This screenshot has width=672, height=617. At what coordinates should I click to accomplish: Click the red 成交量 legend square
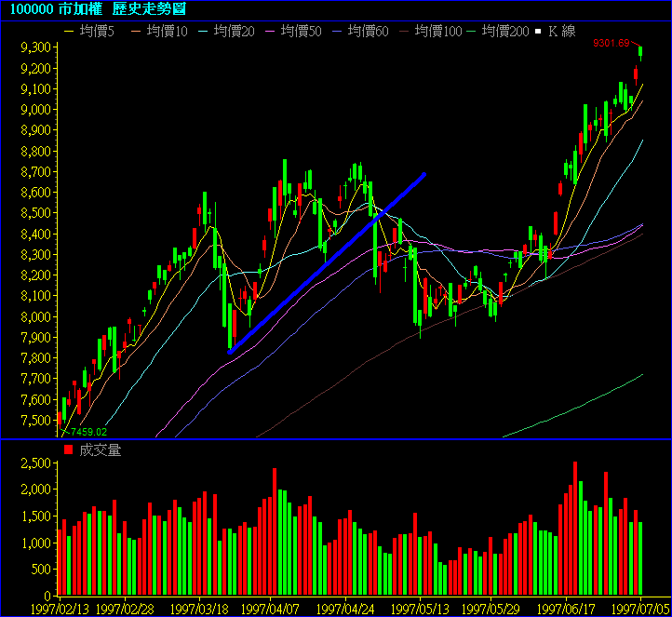(x=68, y=449)
